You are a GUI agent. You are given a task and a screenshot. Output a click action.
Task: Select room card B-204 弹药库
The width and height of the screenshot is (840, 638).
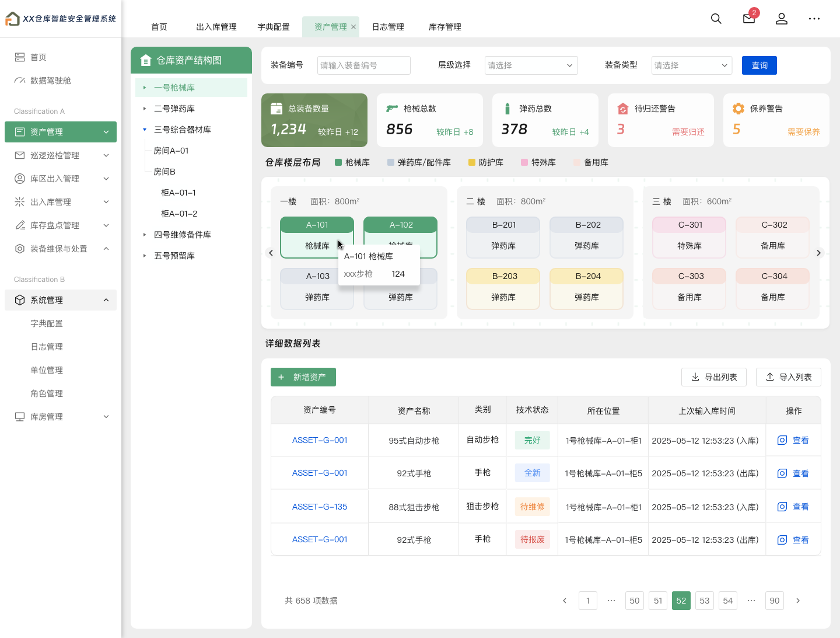(x=587, y=289)
